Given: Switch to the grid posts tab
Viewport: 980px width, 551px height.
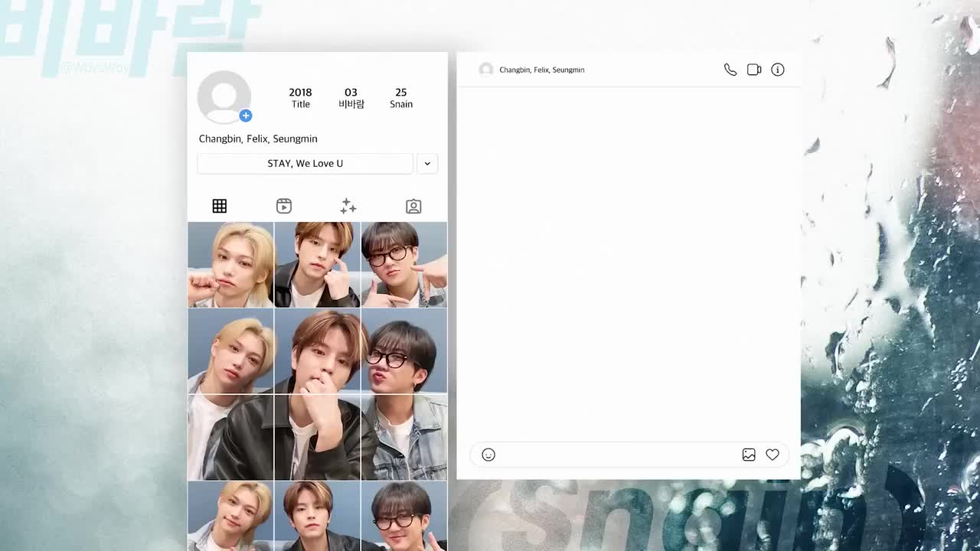Looking at the screenshot, I should (x=220, y=206).
